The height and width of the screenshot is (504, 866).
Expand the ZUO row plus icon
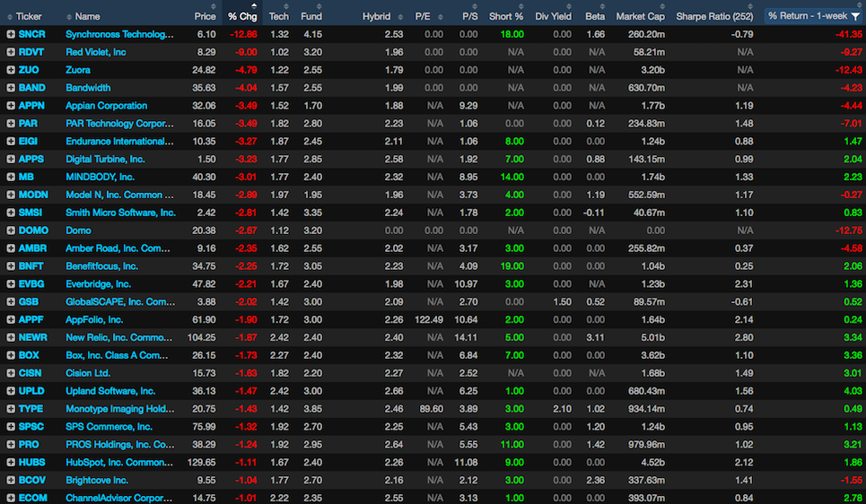click(11, 70)
